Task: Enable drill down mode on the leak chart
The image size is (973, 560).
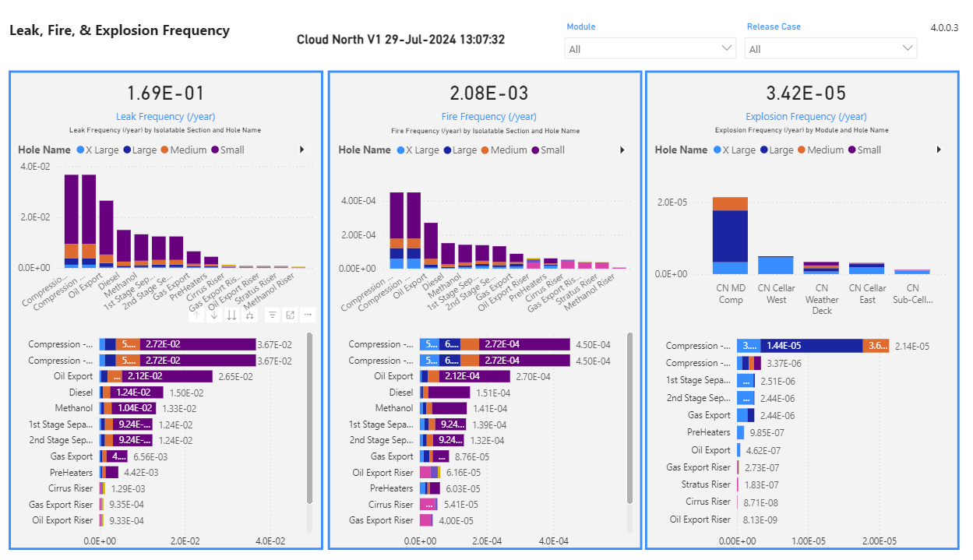Action: (214, 315)
